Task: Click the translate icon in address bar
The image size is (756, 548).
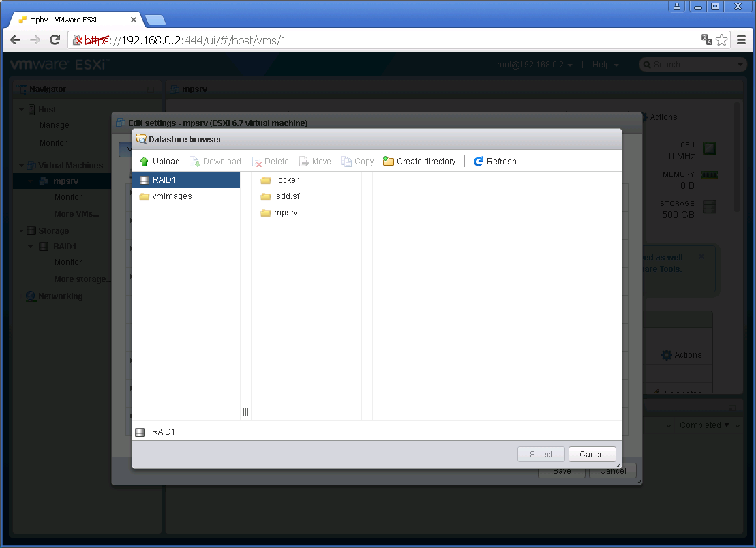Action: click(x=707, y=40)
